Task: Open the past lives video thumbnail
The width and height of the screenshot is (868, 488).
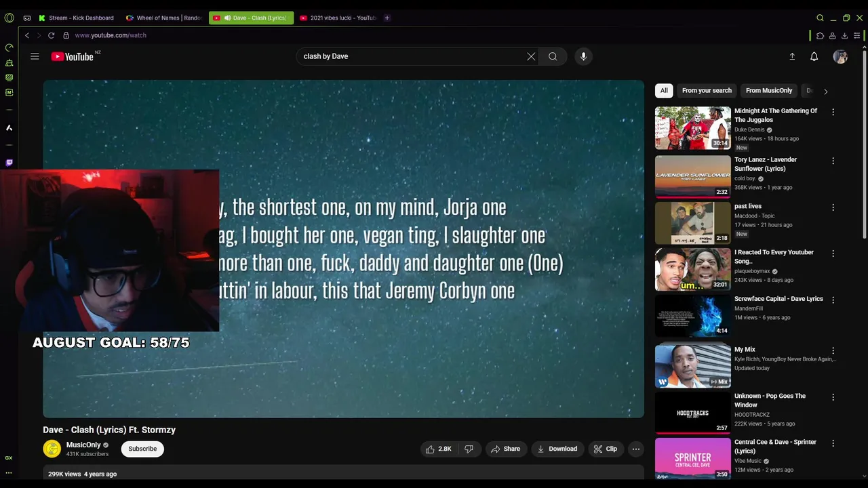Action: 692,223
